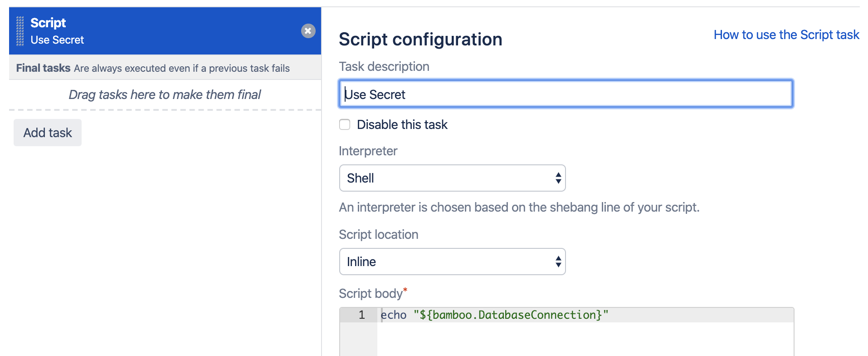Click the Drag tasks here drop zone
Screen dimensions: 868x356
pyautogui.click(x=165, y=94)
